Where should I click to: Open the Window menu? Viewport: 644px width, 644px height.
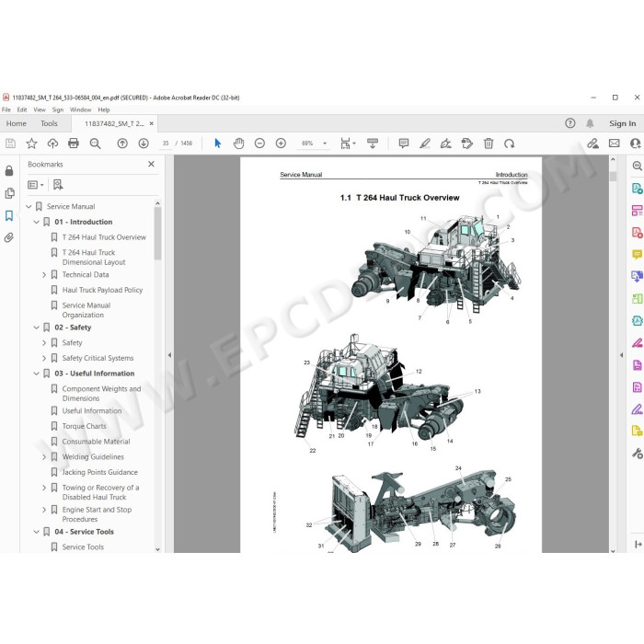point(81,109)
